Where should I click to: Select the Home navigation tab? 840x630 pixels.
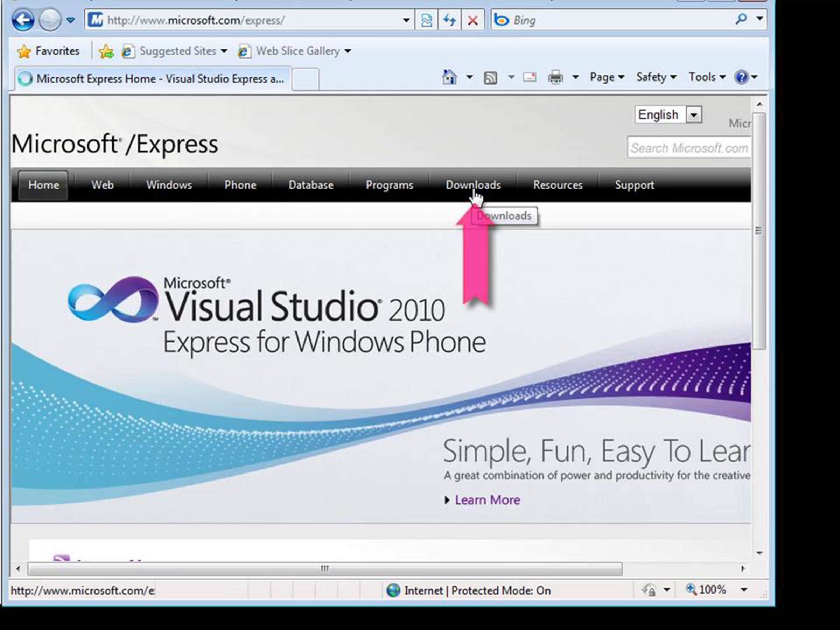click(43, 185)
